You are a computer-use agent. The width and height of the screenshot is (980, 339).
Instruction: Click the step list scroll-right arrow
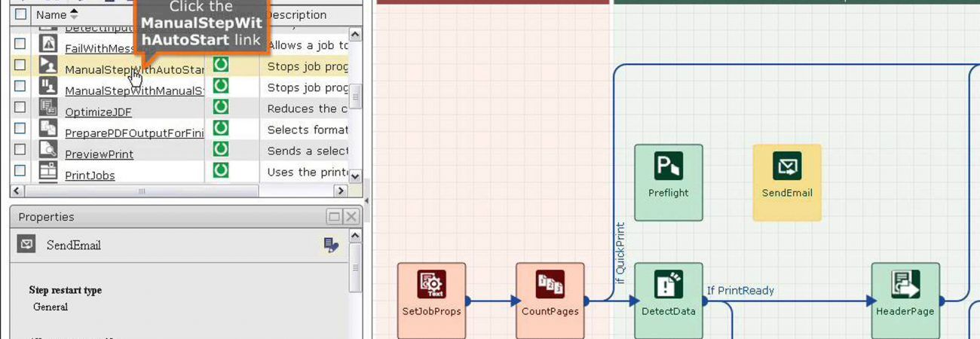pos(341,191)
